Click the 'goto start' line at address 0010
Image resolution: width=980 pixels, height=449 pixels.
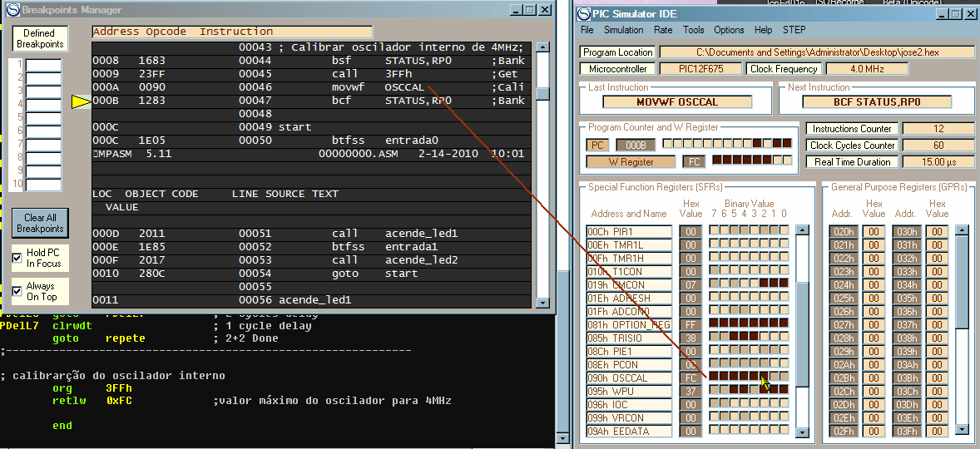(311, 274)
